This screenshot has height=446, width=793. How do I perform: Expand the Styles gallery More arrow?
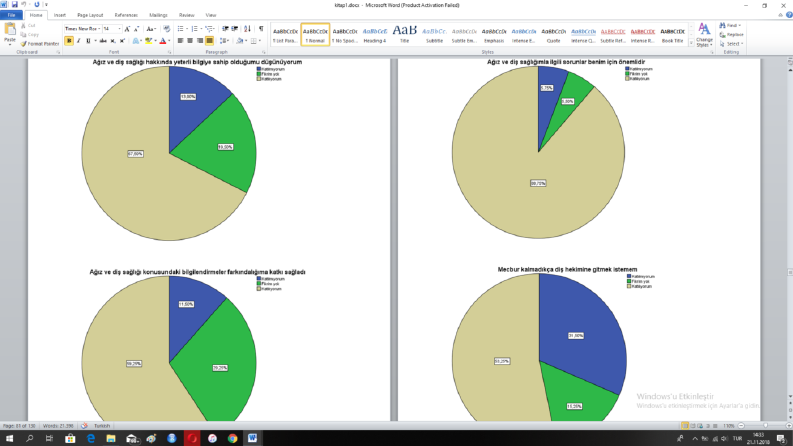[x=691, y=43]
